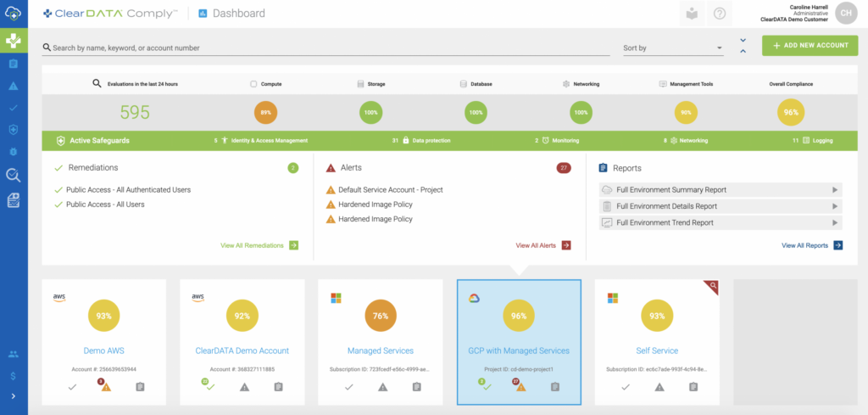This screenshot has width=868, height=415.
Task: Click reports clipboard on Demo AWS card
Action: point(140,387)
